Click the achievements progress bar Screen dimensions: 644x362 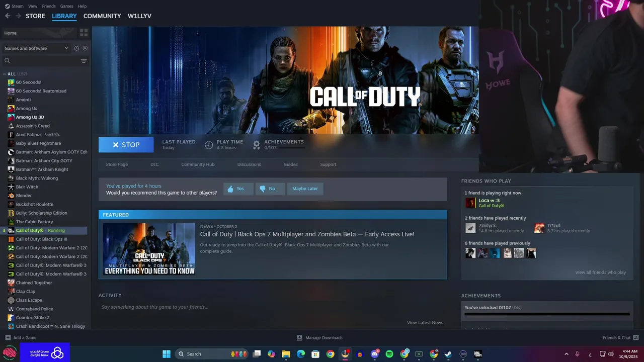pos(547,314)
